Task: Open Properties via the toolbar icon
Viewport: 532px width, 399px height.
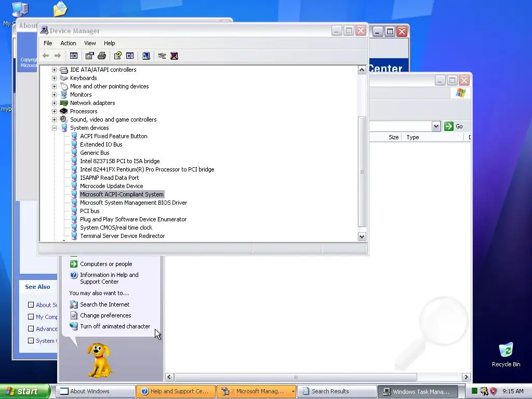Action: pyautogui.click(x=89, y=56)
